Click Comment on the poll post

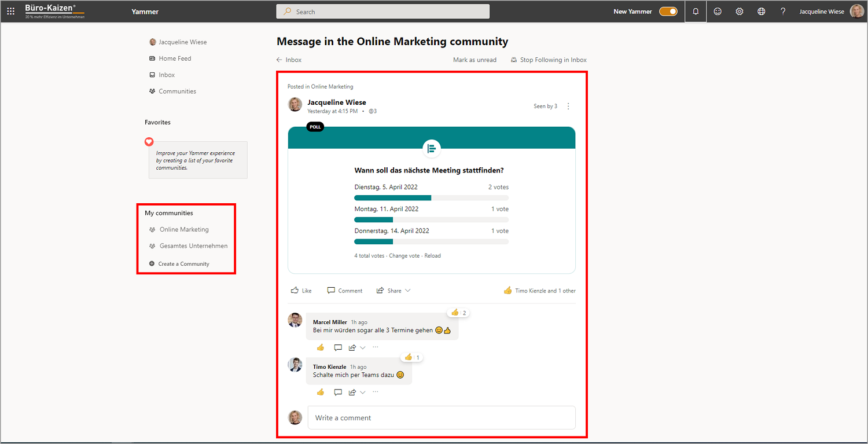[345, 291]
